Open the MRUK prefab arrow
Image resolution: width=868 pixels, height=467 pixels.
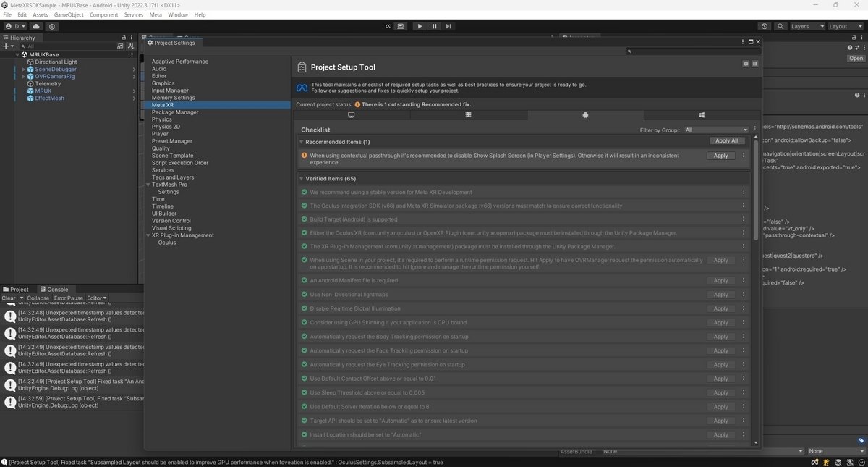(x=134, y=91)
